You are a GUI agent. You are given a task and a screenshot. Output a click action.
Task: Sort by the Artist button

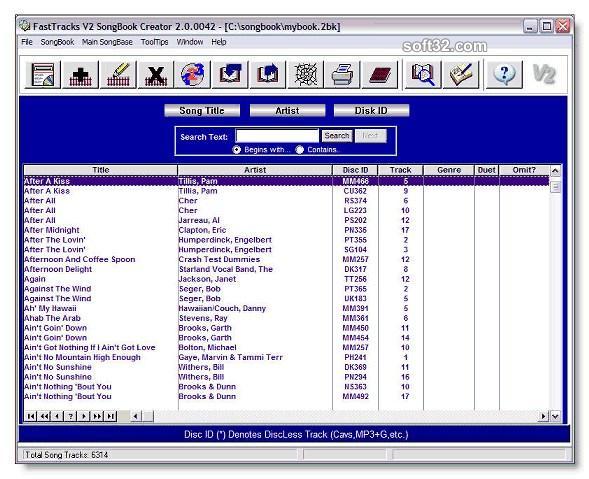tap(287, 110)
